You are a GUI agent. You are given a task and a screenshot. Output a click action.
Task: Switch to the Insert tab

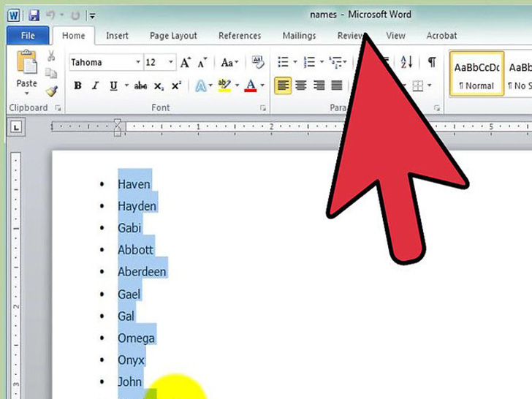[117, 36]
